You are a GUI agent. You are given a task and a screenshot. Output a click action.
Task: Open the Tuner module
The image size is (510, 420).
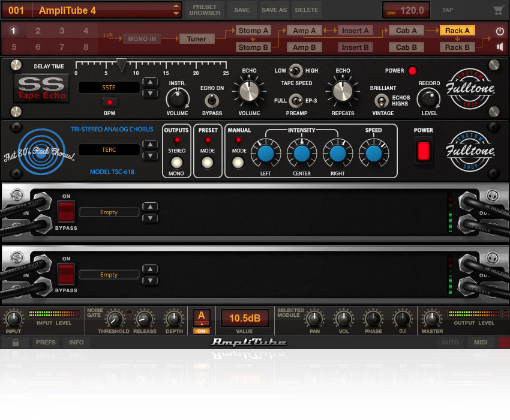click(x=196, y=39)
